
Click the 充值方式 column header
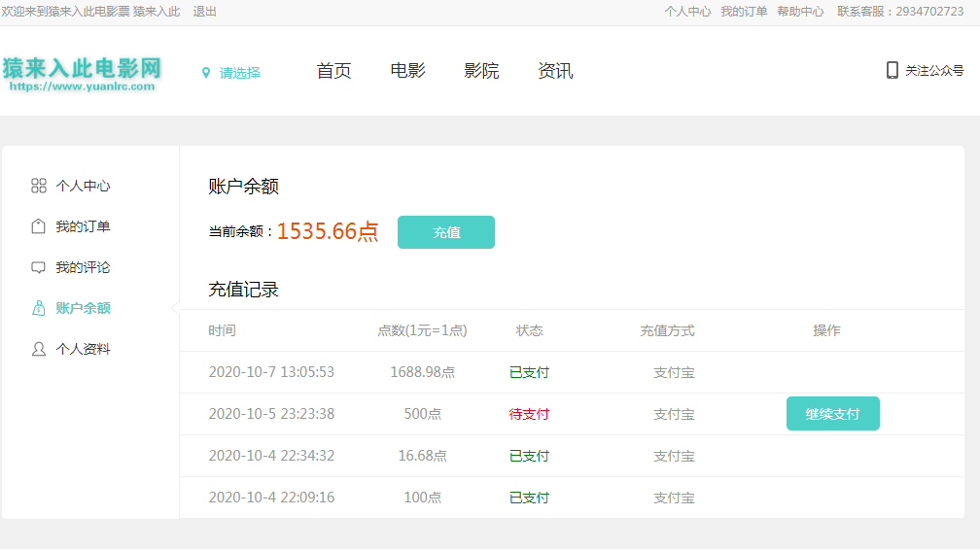pyautogui.click(x=667, y=330)
